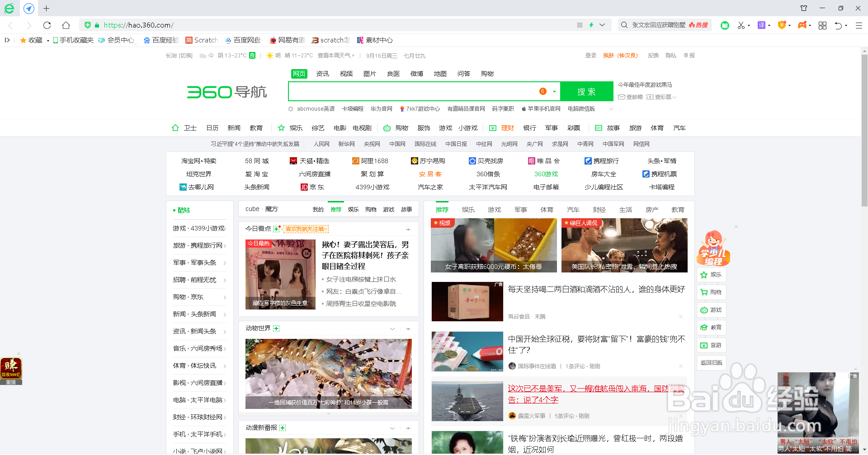
Task: Click the green shield site security icon
Action: point(88,25)
